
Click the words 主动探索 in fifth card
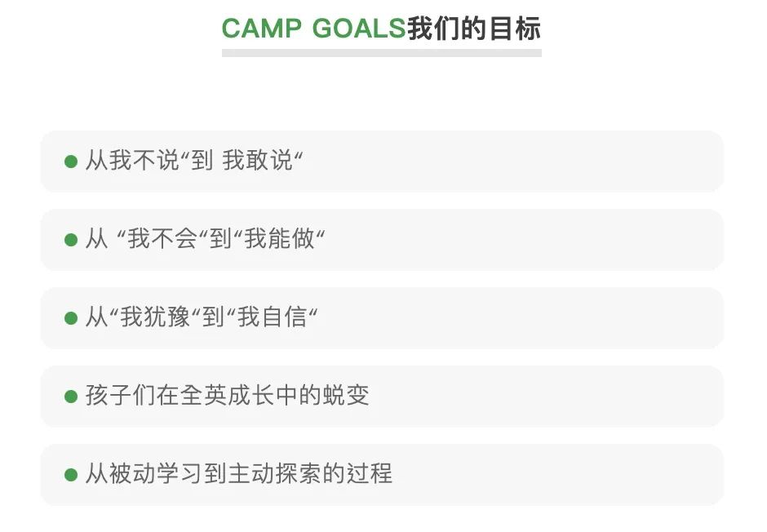[275, 473]
